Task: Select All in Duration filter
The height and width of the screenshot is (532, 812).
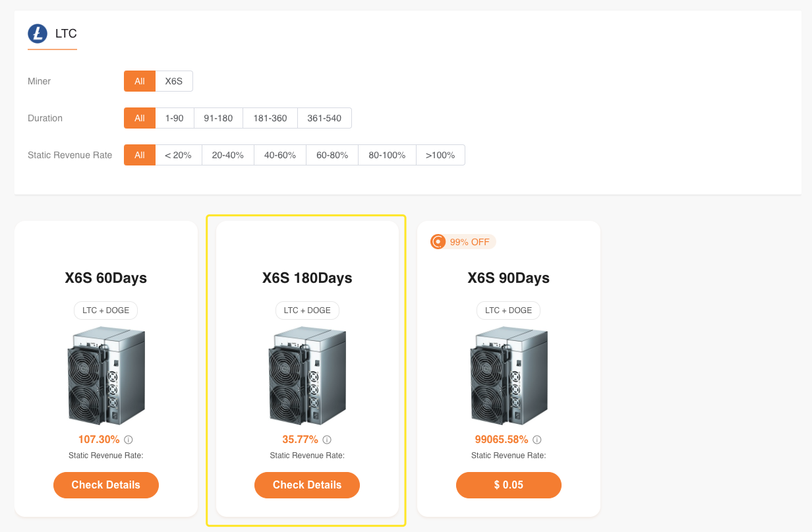Action: click(140, 118)
